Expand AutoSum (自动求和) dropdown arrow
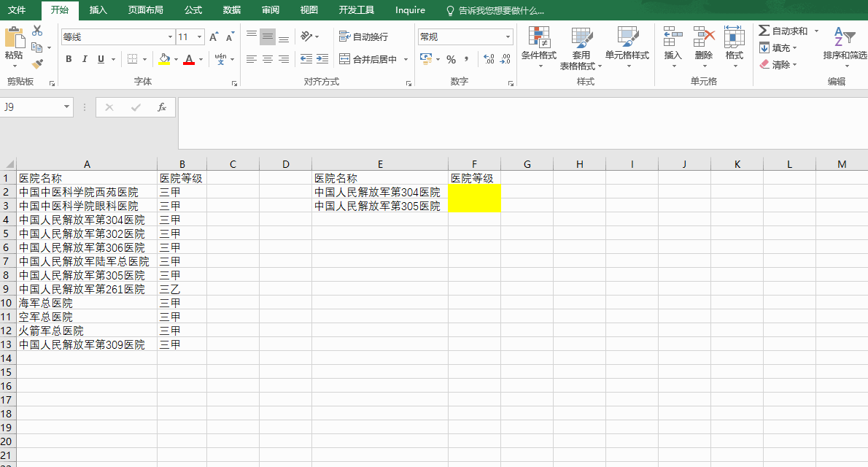Screen dimensions: 868x467 coord(816,31)
